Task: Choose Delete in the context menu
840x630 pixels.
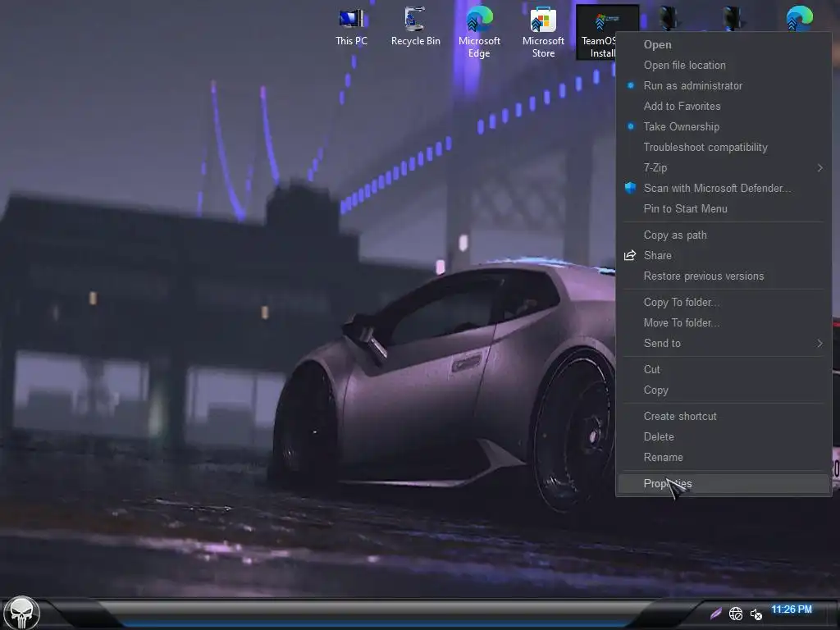Action: 724,436
